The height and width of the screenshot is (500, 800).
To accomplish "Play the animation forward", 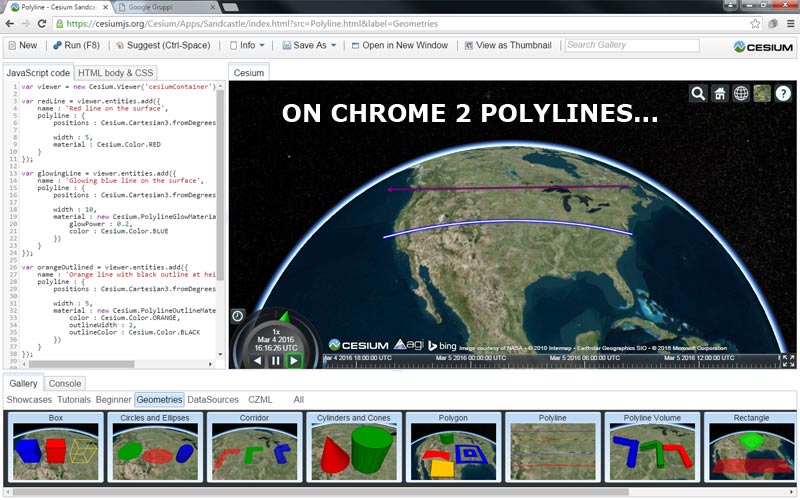I will coord(294,361).
